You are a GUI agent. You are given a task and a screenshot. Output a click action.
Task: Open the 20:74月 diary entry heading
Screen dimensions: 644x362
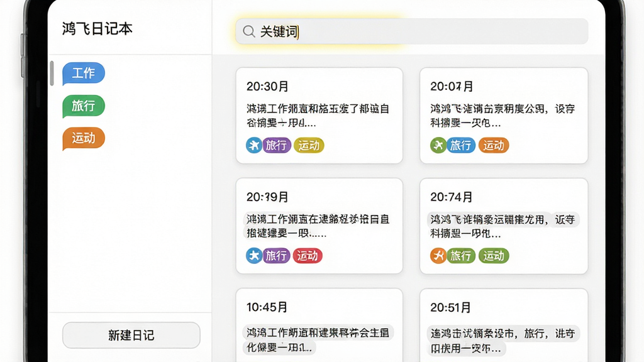[x=452, y=197]
